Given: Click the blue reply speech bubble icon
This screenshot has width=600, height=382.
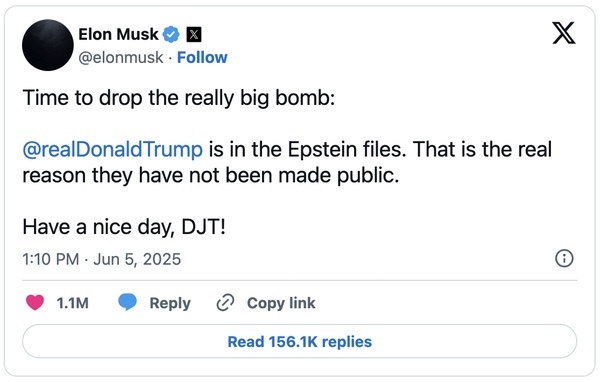Looking at the screenshot, I should 127,302.
